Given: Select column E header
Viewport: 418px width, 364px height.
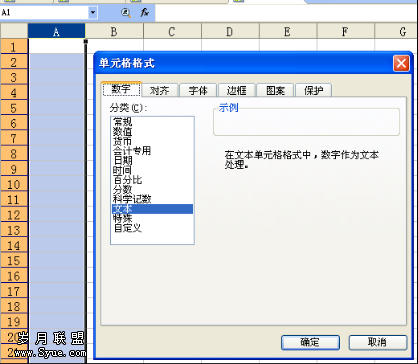Looking at the screenshot, I should (x=288, y=31).
